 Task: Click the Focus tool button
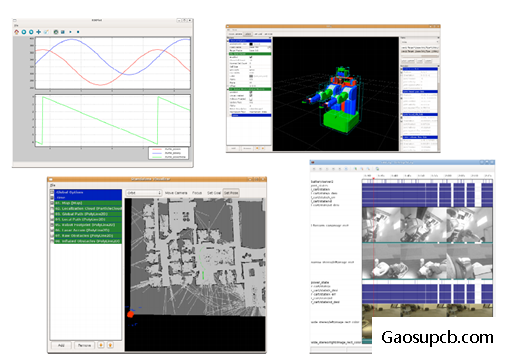click(197, 193)
